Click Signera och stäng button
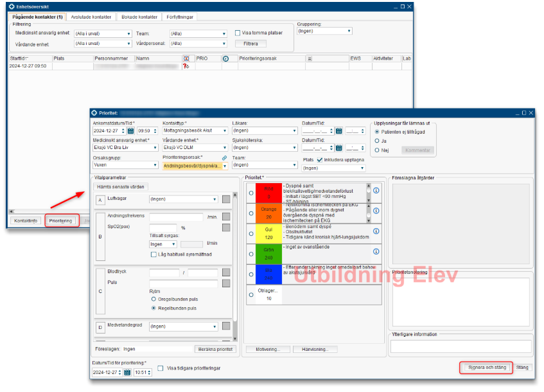Viewport: 544px width, 392px height. tap(486, 368)
